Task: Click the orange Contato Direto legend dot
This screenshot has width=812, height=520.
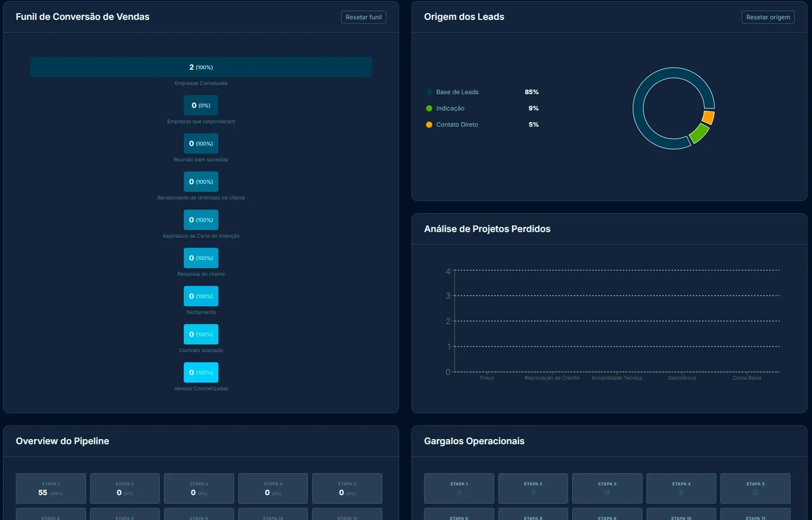Action: pyautogui.click(x=429, y=125)
